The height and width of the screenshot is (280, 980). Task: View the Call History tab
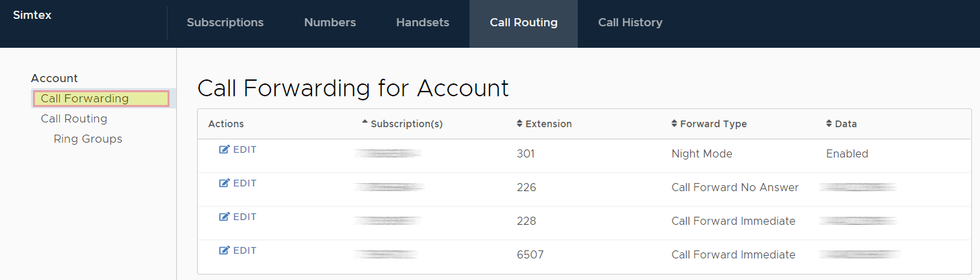click(630, 23)
